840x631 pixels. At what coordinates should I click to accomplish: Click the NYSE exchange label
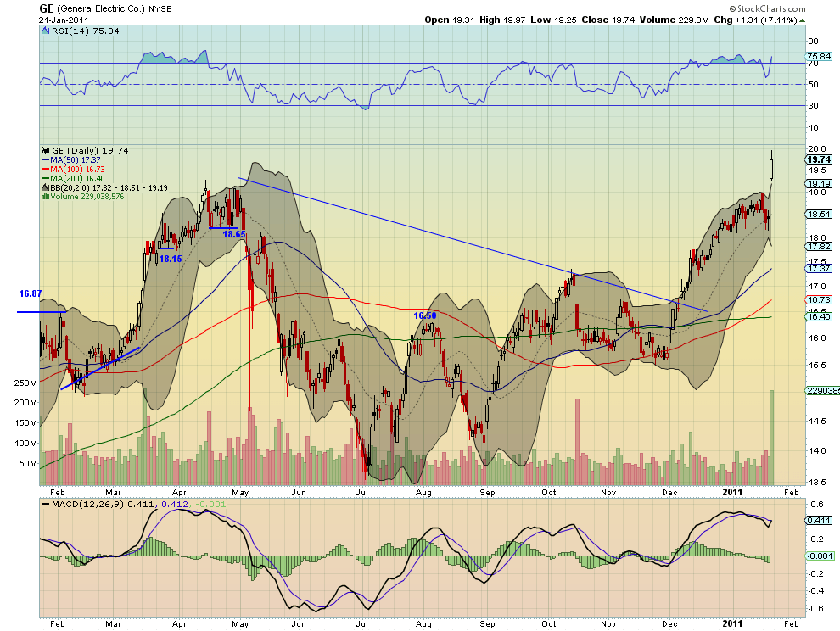pyautogui.click(x=160, y=9)
